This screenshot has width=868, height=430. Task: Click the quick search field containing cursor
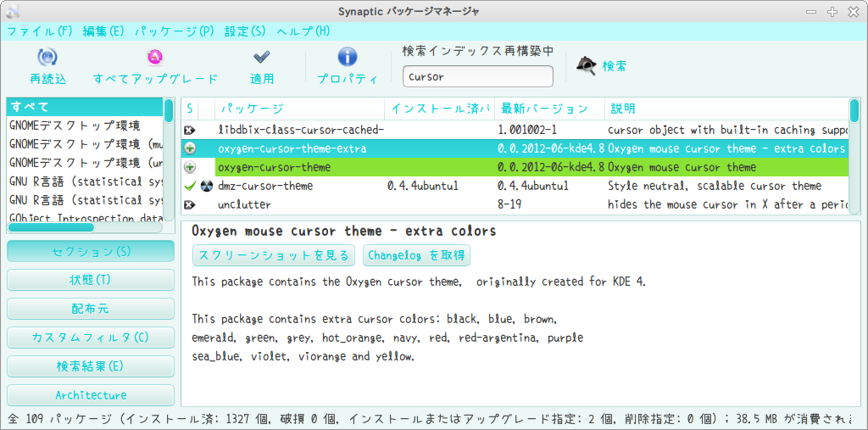478,76
